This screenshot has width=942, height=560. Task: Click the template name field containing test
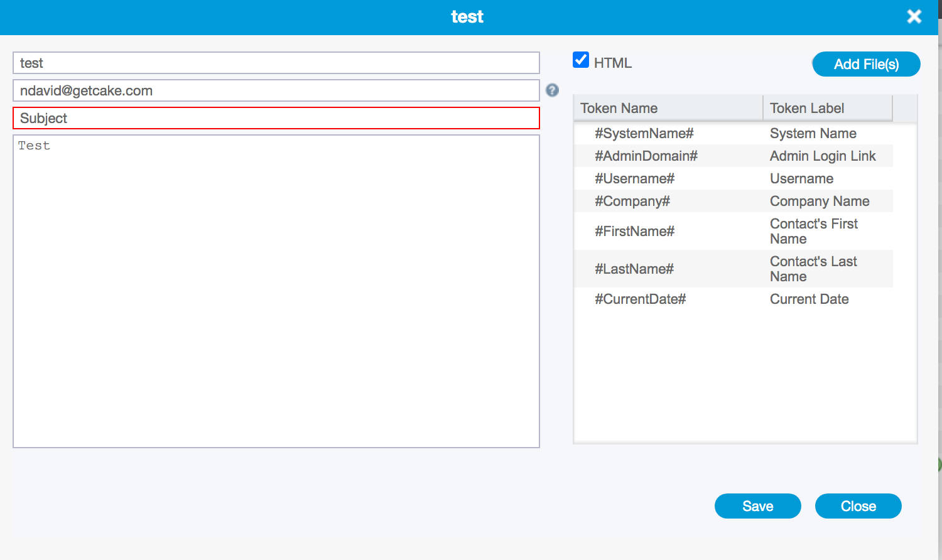coord(276,63)
